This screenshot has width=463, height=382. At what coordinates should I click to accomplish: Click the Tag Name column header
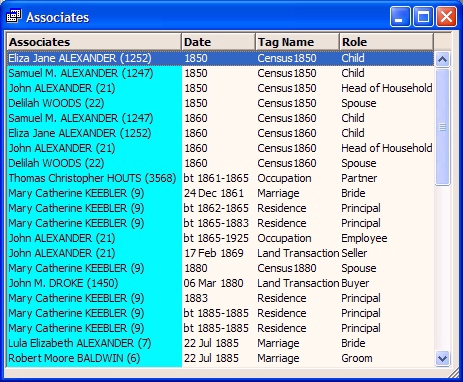pos(297,42)
